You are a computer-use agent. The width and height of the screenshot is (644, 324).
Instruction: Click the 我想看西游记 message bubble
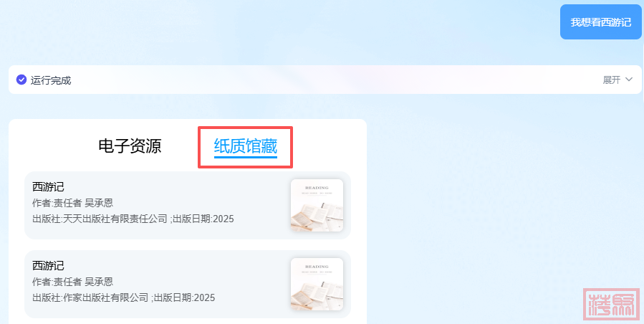click(x=601, y=22)
